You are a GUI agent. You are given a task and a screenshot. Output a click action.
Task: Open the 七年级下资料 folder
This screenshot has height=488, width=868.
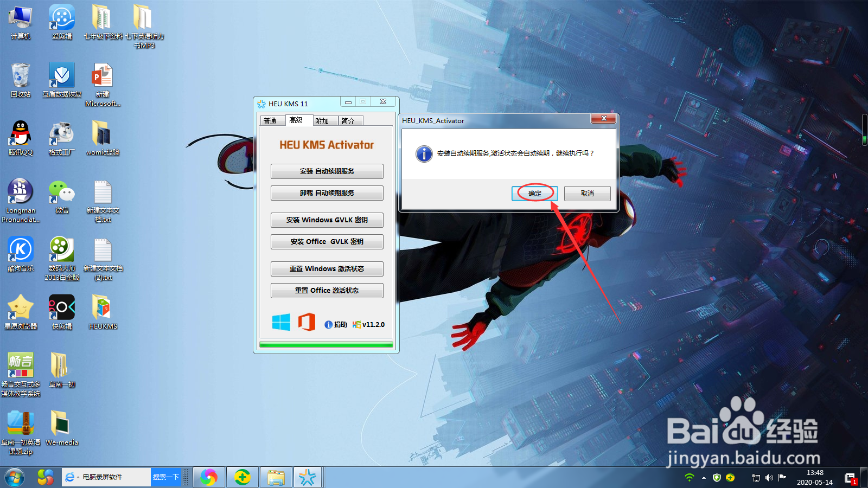[103, 23]
